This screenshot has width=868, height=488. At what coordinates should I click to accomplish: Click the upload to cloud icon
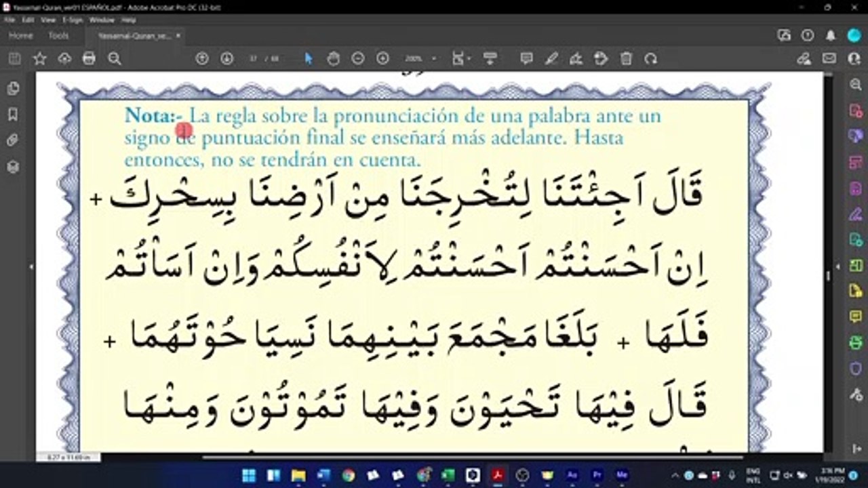pyautogui.click(x=64, y=59)
